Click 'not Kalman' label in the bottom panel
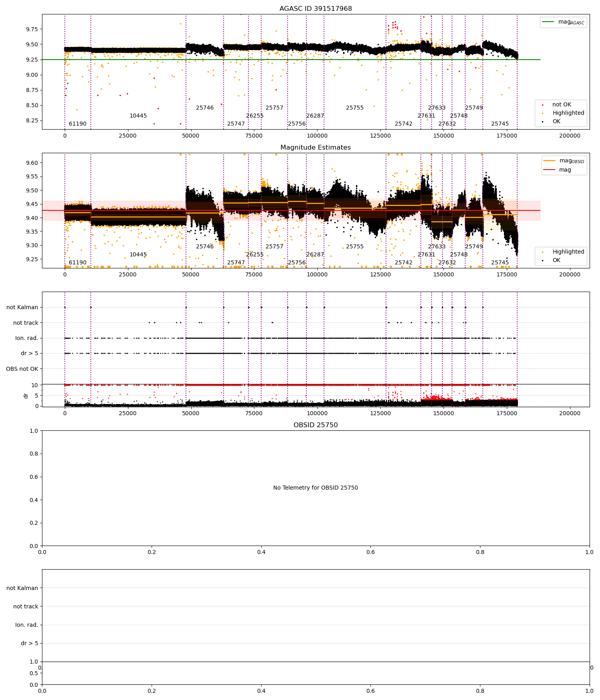This screenshot has width=600, height=700. click(x=22, y=588)
